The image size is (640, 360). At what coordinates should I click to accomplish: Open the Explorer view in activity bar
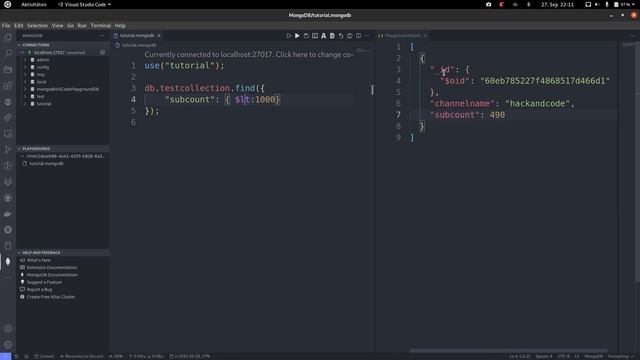tap(8, 38)
